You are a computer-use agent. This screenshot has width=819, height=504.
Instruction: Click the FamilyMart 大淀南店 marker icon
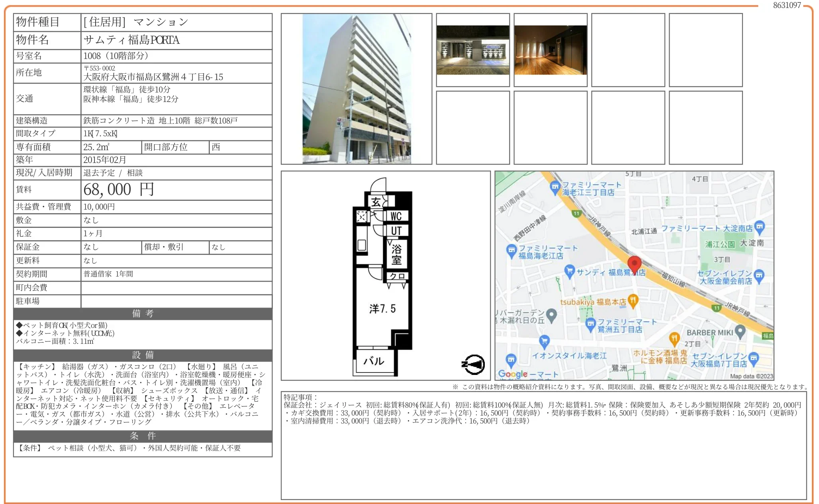pos(760,227)
